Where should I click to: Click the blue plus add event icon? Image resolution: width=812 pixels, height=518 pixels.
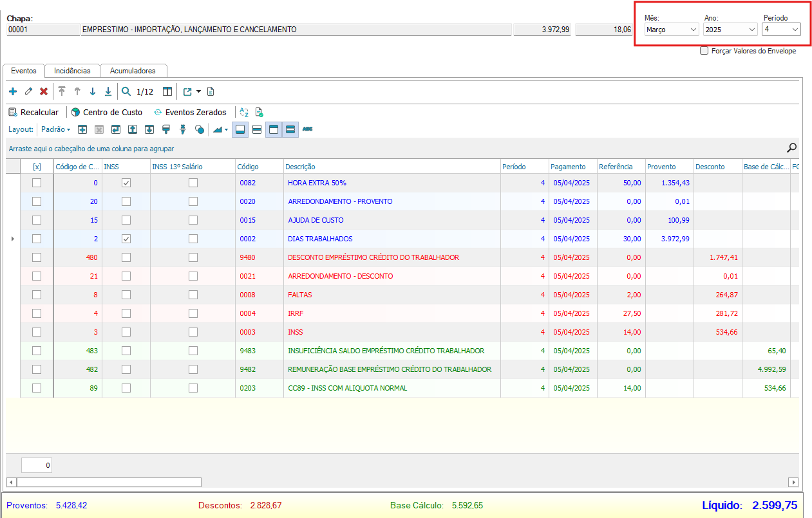[x=13, y=91]
